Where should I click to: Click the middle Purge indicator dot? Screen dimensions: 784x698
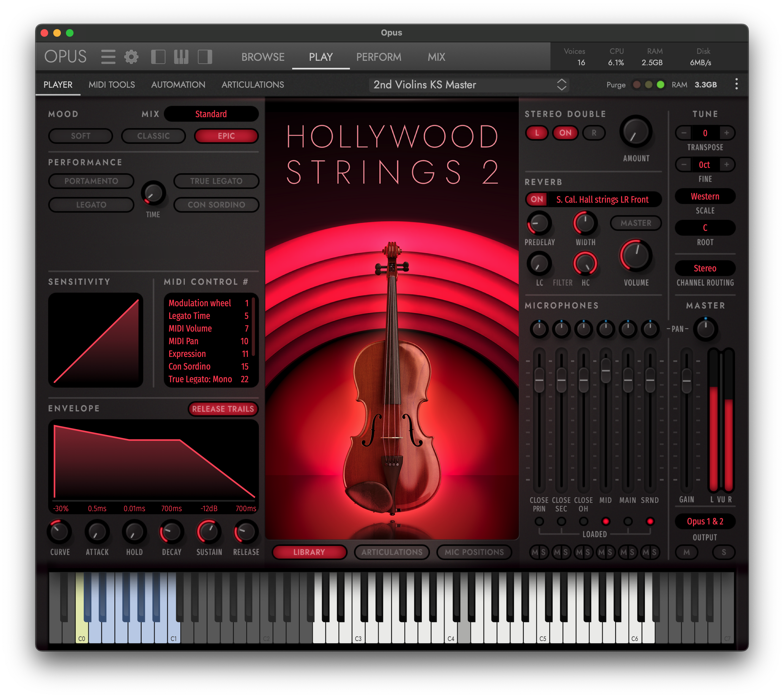click(x=649, y=84)
